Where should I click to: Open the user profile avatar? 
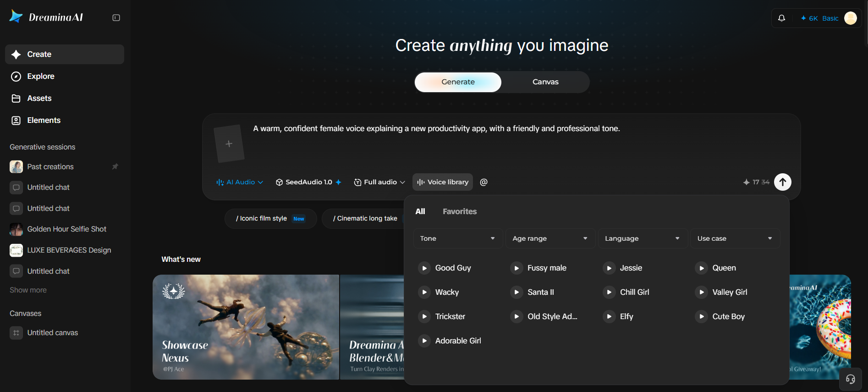coord(851,18)
